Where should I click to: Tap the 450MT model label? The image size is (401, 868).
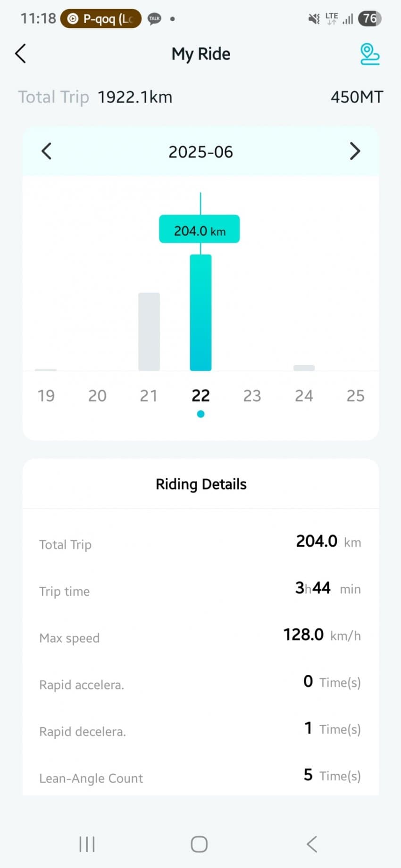click(x=357, y=97)
